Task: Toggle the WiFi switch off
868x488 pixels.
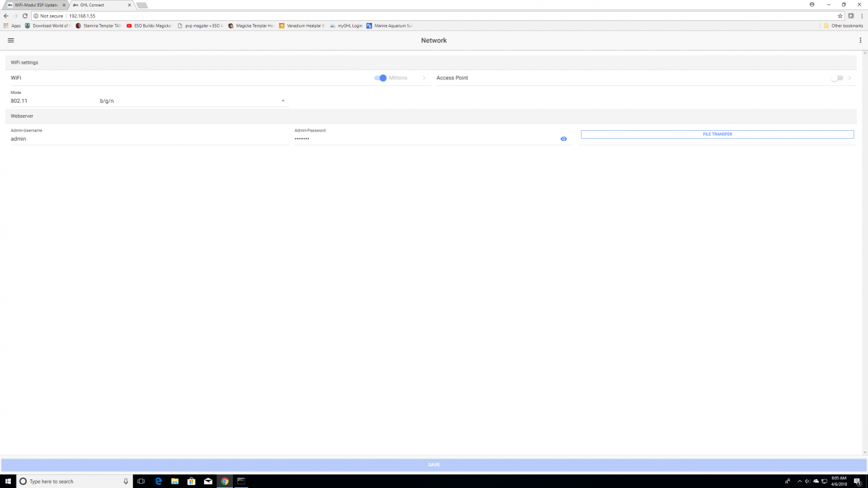Action: tap(380, 78)
